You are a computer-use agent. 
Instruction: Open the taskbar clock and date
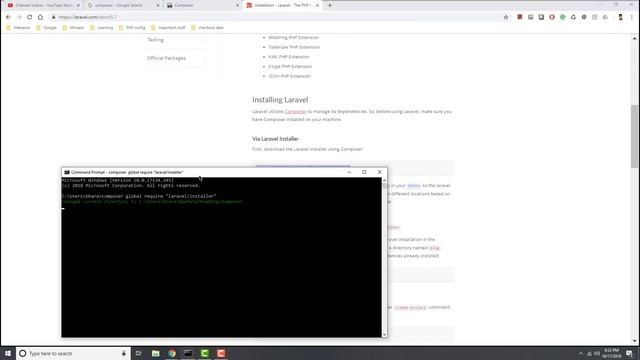611,353
